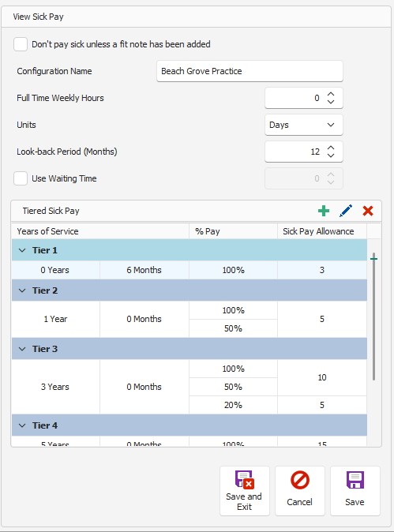
Task: Collapse the Tier 2 group
Action: click(x=22, y=290)
